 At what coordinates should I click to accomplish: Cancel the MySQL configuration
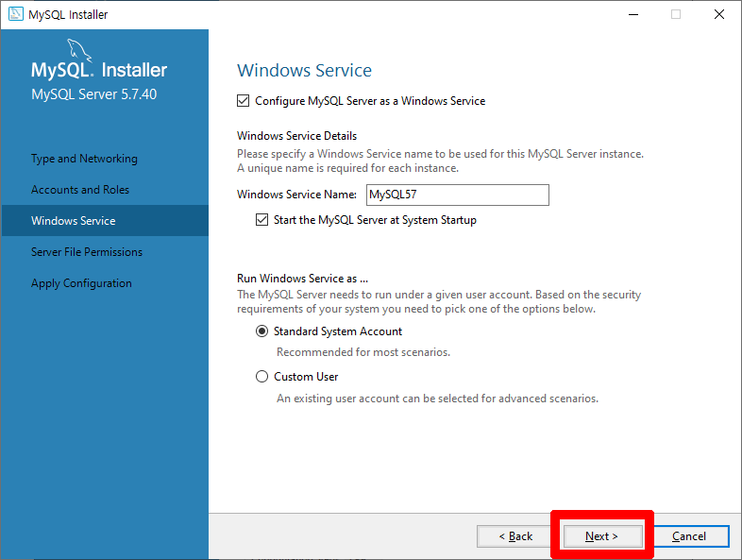pyautogui.click(x=689, y=535)
